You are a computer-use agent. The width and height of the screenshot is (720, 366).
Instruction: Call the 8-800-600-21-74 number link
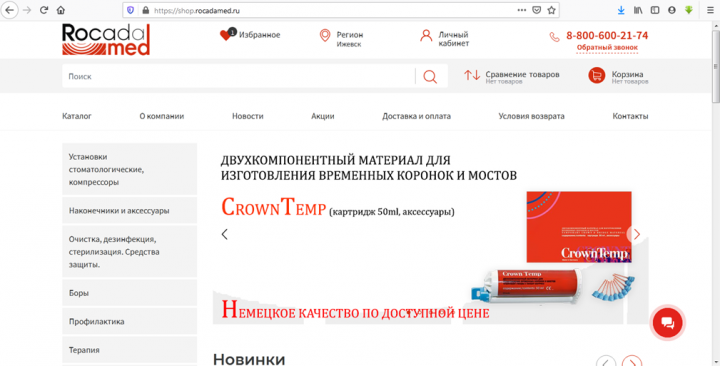click(x=607, y=35)
